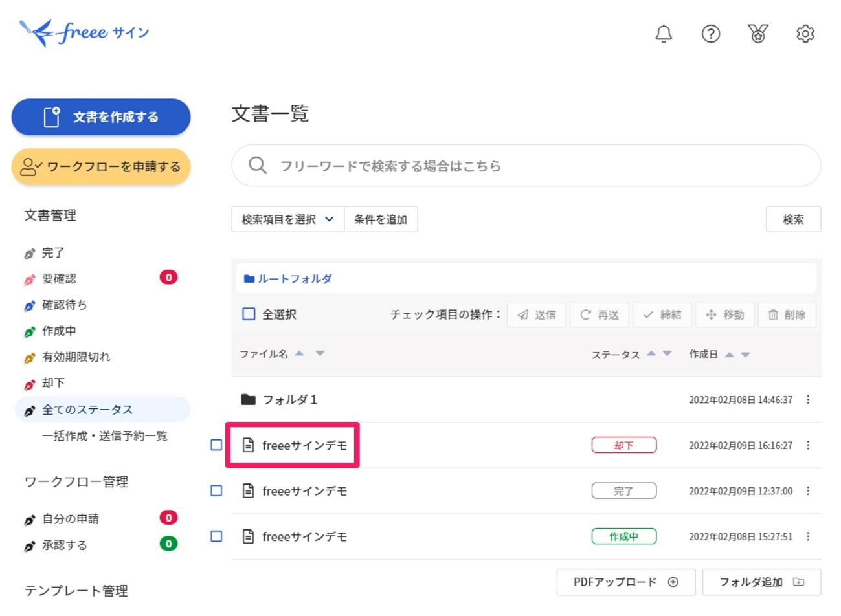841x616 pixels.
Task: Click date 2022年02月08日 14:46:37
Action: (740, 400)
